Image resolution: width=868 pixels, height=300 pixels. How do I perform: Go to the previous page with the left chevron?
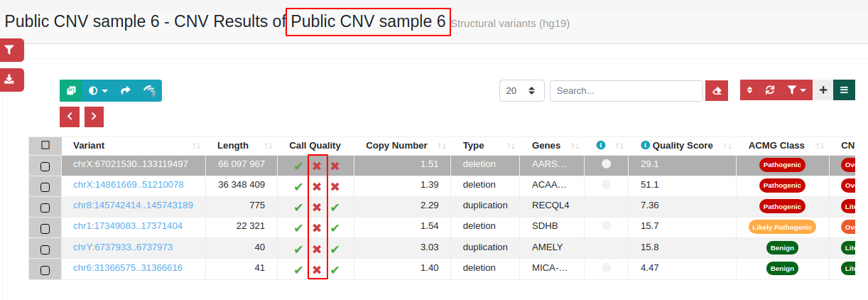70,117
